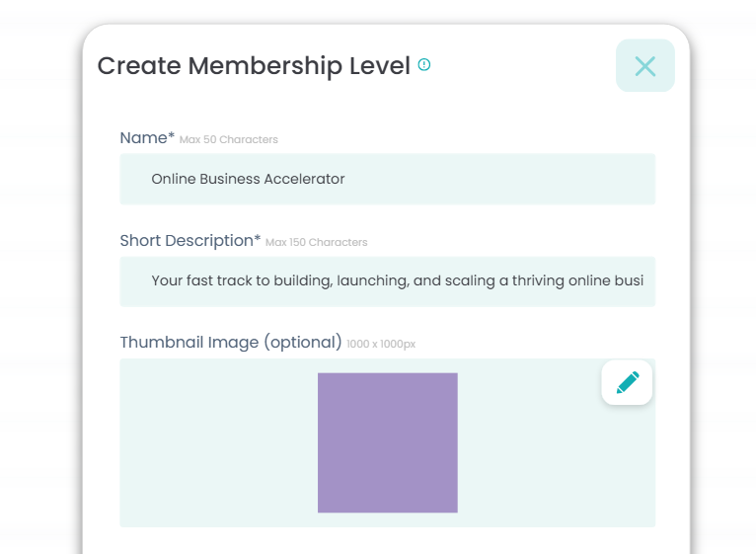Click the word launching in the description

coord(373,281)
